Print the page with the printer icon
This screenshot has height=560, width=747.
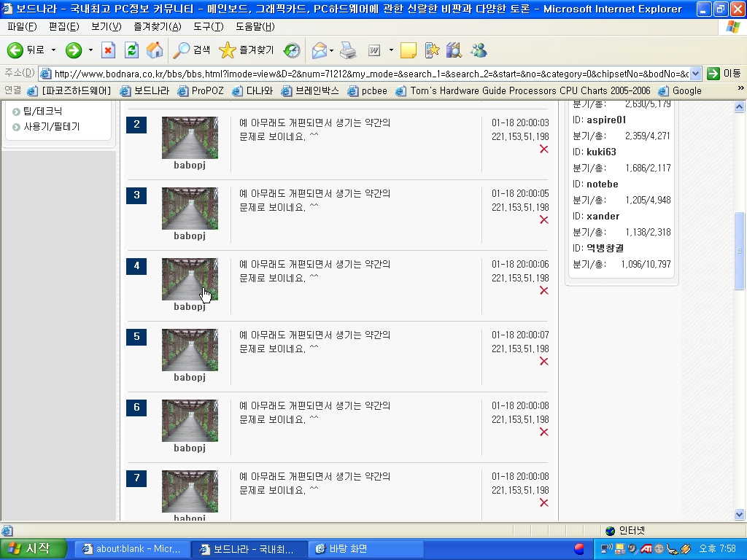pos(348,50)
